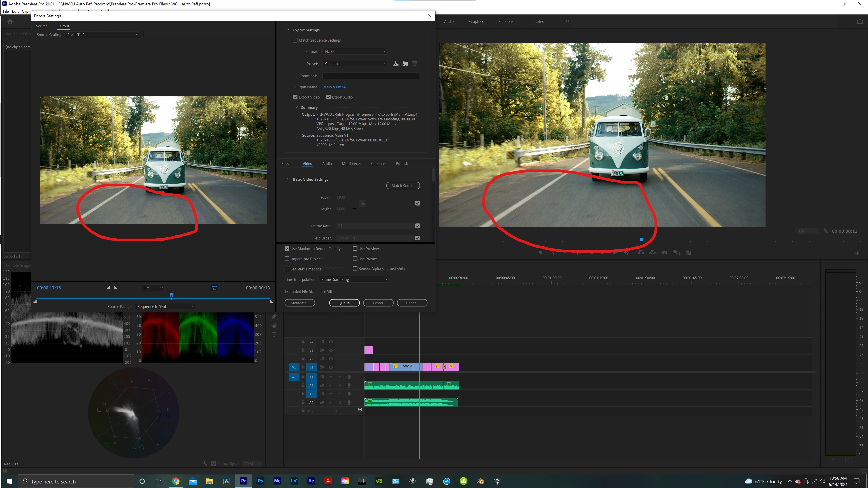The width and height of the screenshot is (868, 488).
Task: Uncheck the Export Audio checkbox
Action: click(328, 97)
